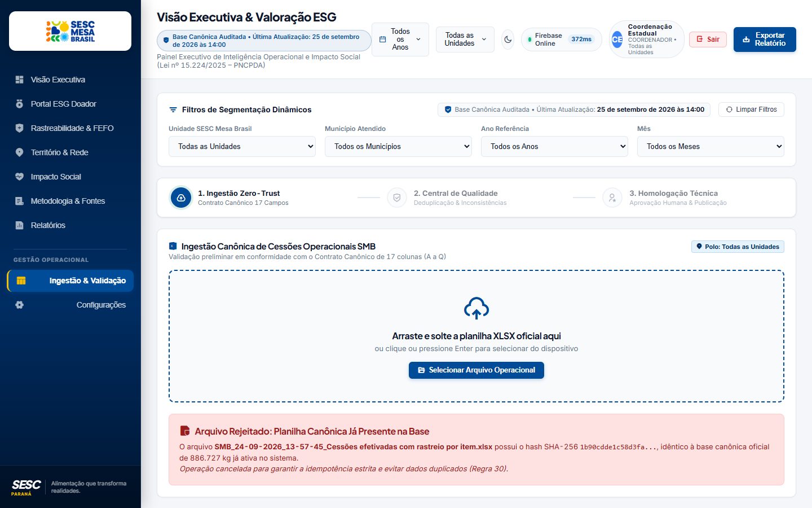
Task: Open Visão Executiva dashboard icon in sidebar
Action: [20, 80]
